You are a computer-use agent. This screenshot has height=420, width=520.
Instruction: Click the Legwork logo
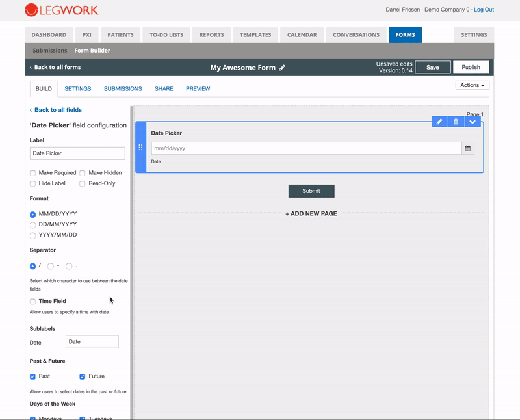(x=61, y=10)
